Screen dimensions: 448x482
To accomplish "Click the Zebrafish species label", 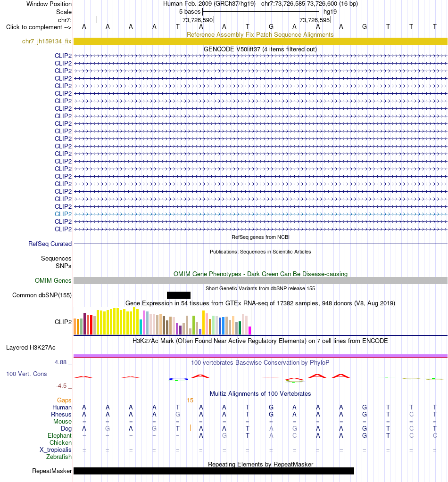I will [x=59, y=457].
